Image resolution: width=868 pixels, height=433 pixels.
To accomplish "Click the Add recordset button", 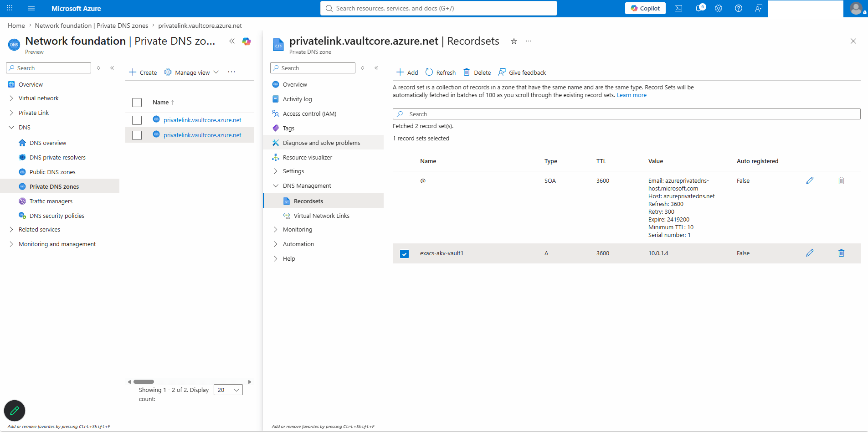I will pyautogui.click(x=407, y=72).
